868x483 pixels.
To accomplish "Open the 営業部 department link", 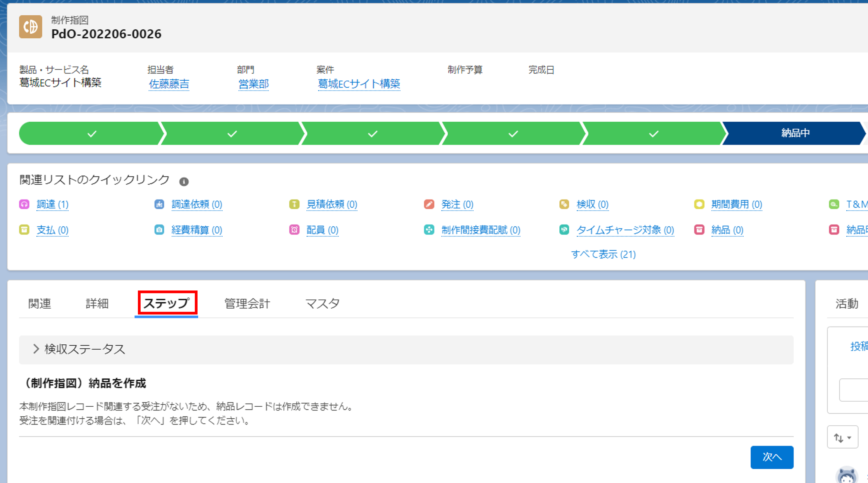I will coord(254,84).
